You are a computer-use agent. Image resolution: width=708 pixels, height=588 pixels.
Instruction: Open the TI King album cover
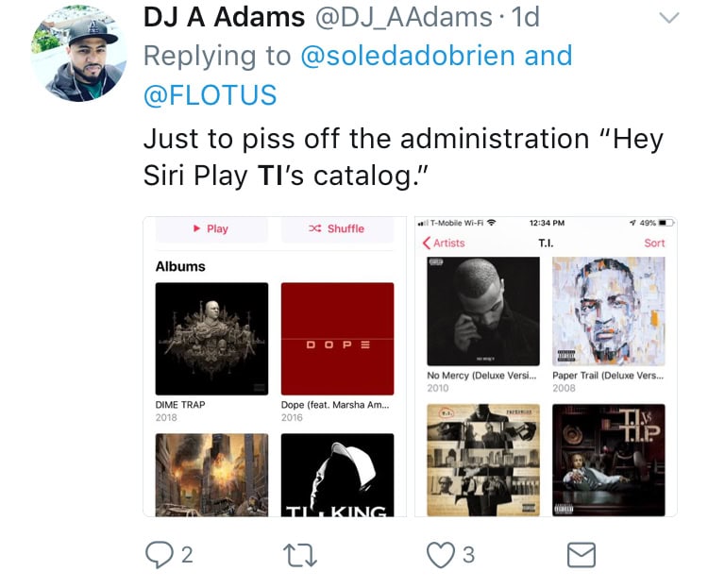coord(337,475)
